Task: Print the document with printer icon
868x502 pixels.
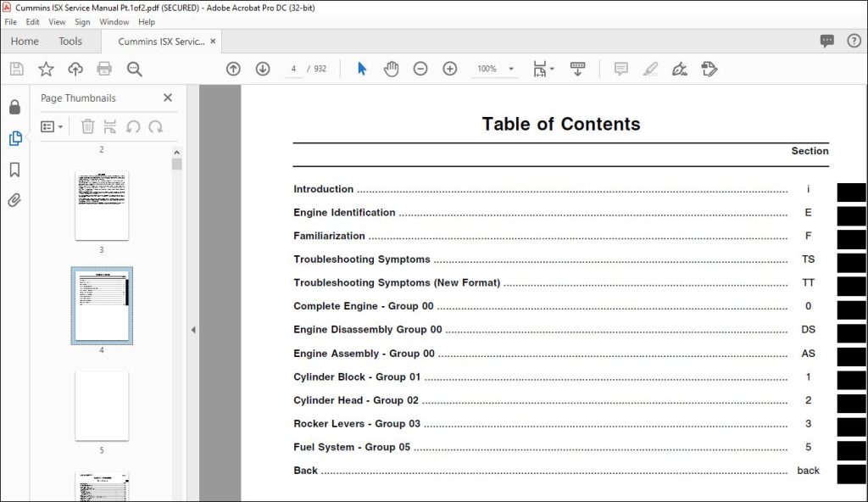Action: tap(104, 69)
